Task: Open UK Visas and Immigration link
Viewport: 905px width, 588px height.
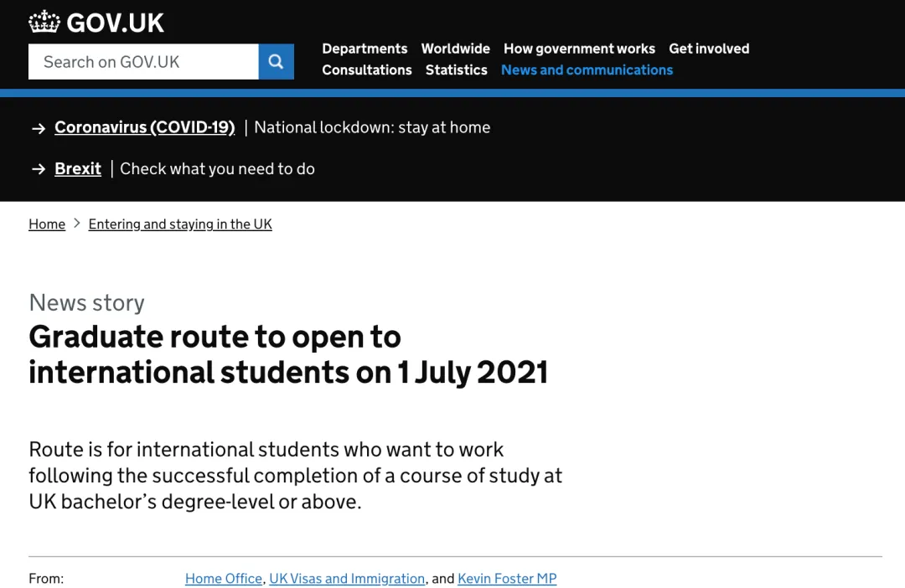Action: [x=347, y=578]
